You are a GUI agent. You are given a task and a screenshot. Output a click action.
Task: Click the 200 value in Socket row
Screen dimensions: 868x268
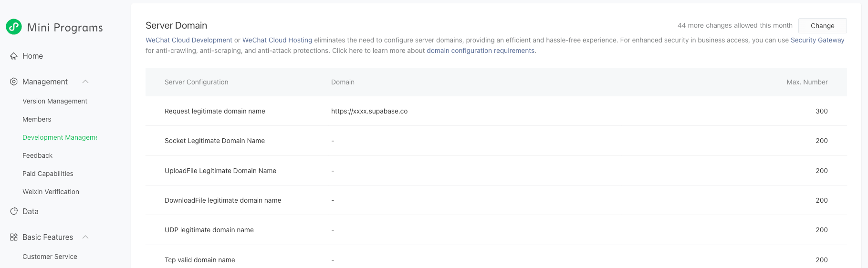[x=822, y=141]
